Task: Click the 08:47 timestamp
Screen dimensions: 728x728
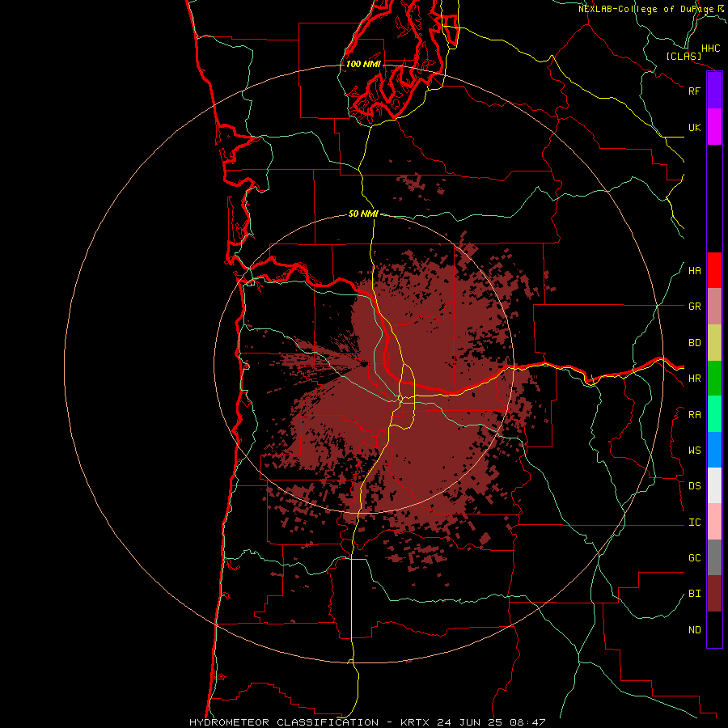Action: pos(527,722)
